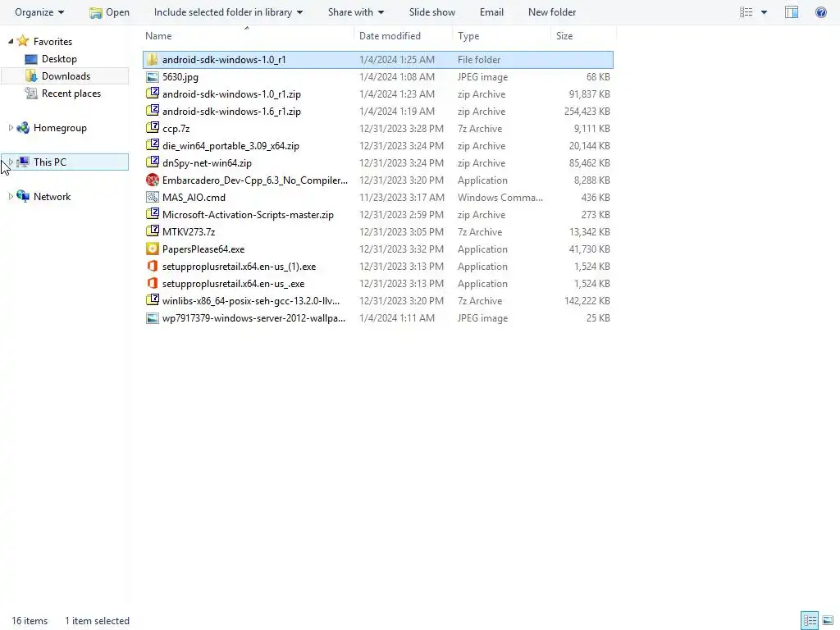840x630 pixels.
Task: Select the file name PapersPlease64.exe
Action: (x=203, y=249)
